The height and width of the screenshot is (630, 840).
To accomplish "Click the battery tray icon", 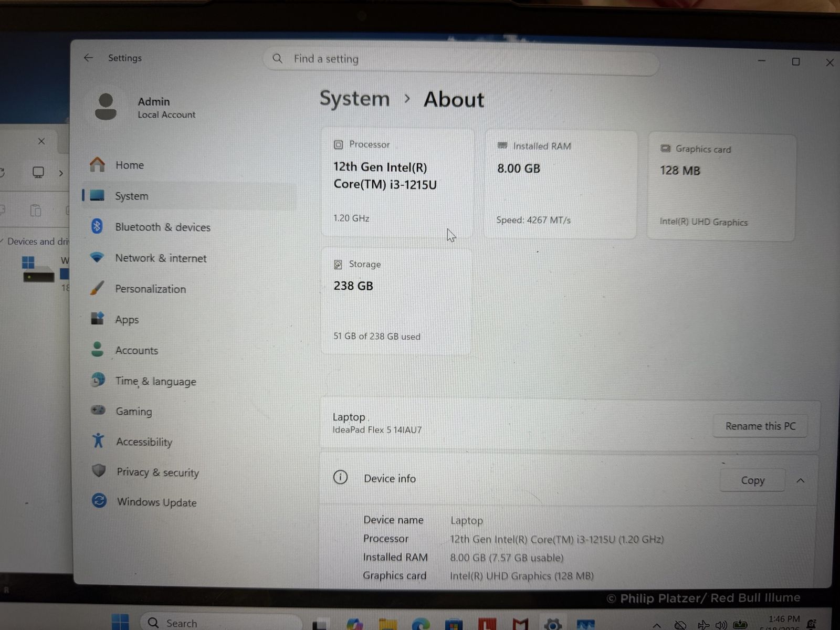I will [x=740, y=625].
